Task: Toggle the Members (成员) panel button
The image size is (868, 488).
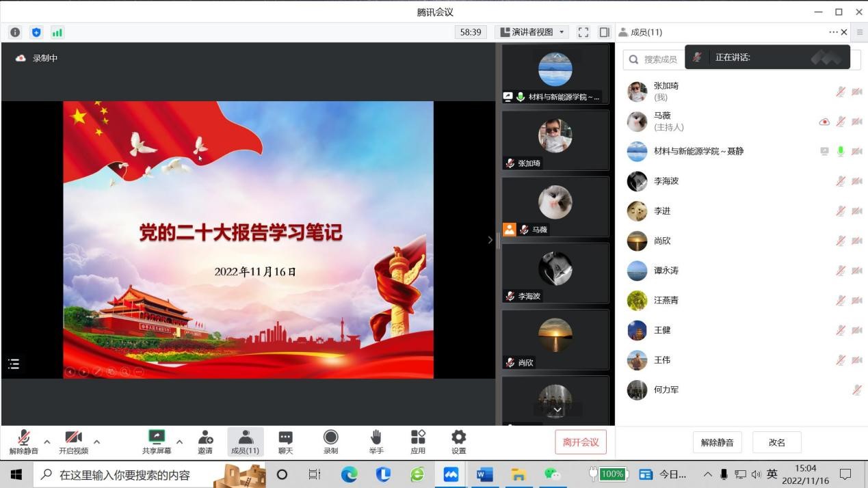Action: point(245,442)
